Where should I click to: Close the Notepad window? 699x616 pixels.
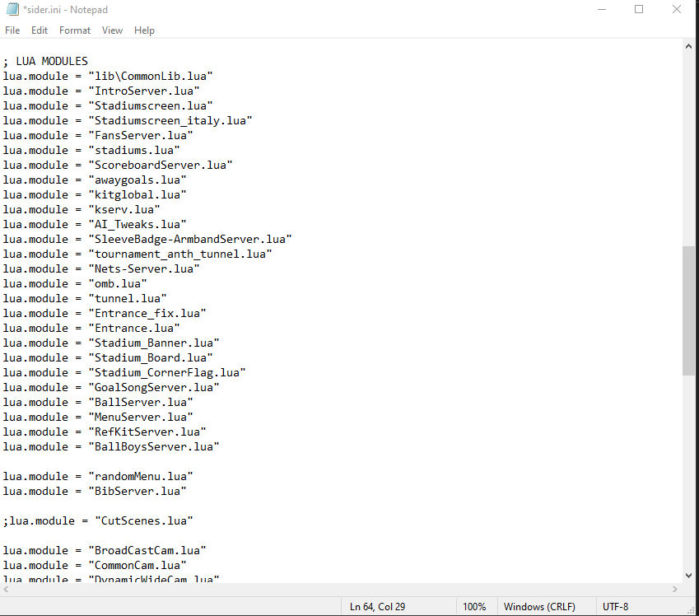click(x=676, y=9)
